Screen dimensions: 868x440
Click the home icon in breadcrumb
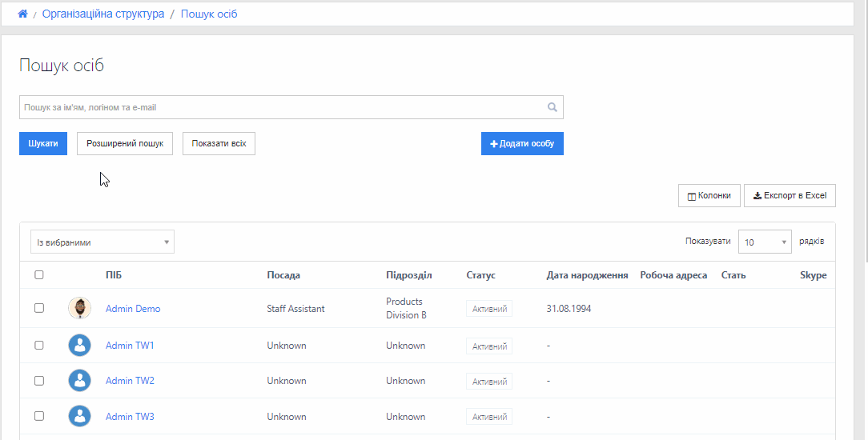[22, 14]
